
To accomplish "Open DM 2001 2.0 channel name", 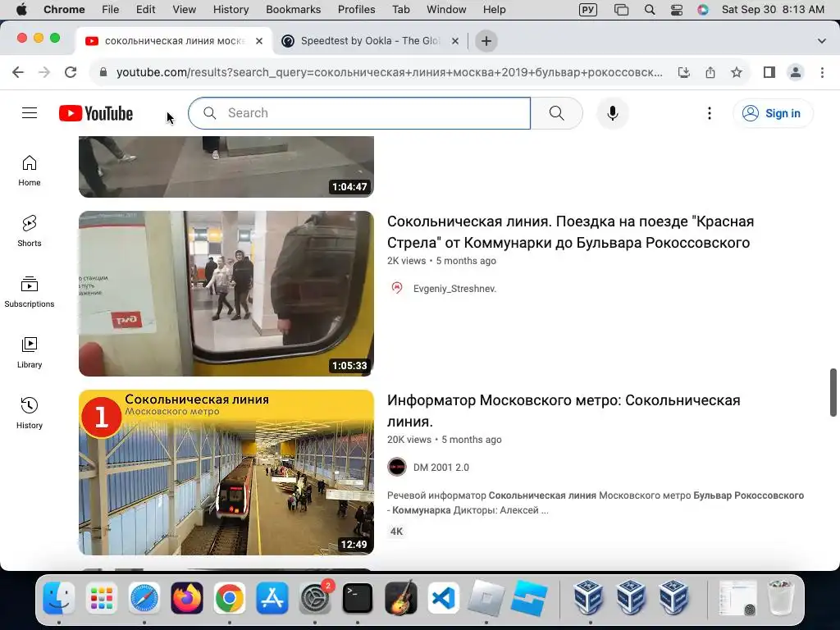I will tap(441, 467).
